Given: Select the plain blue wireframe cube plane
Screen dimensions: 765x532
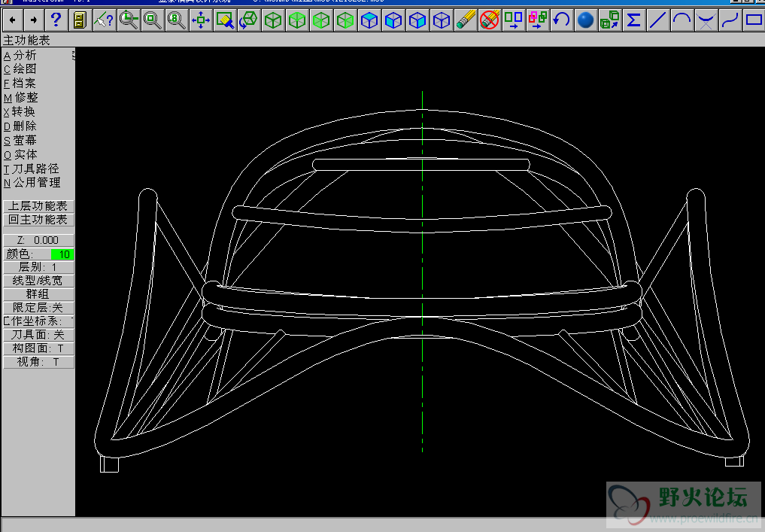Looking at the screenshot, I should tap(441, 20).
